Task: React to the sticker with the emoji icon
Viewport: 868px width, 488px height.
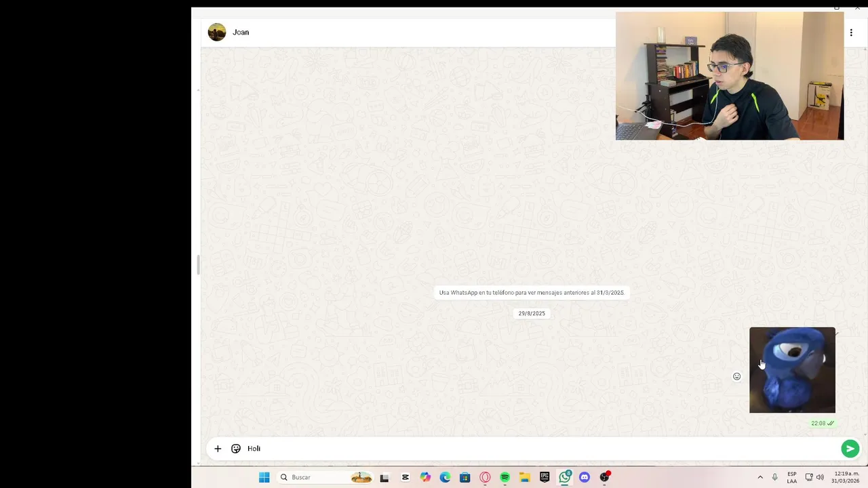Action: click(737, 377)
